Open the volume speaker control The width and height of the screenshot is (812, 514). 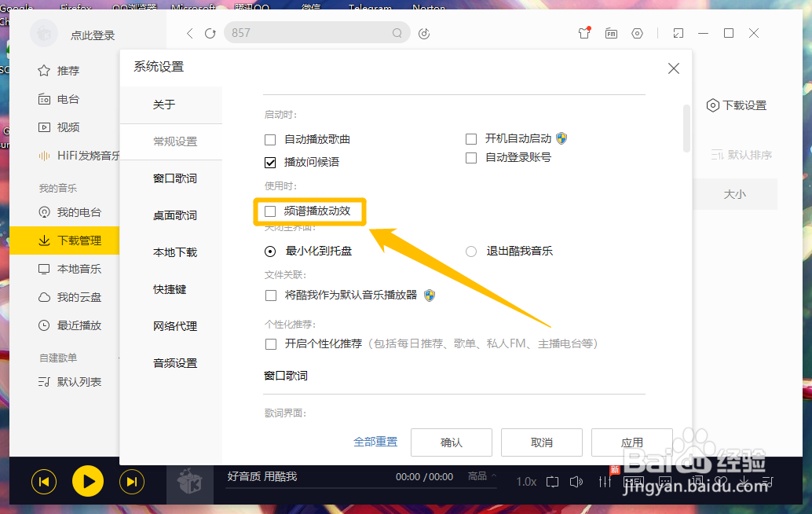[576, 482]
